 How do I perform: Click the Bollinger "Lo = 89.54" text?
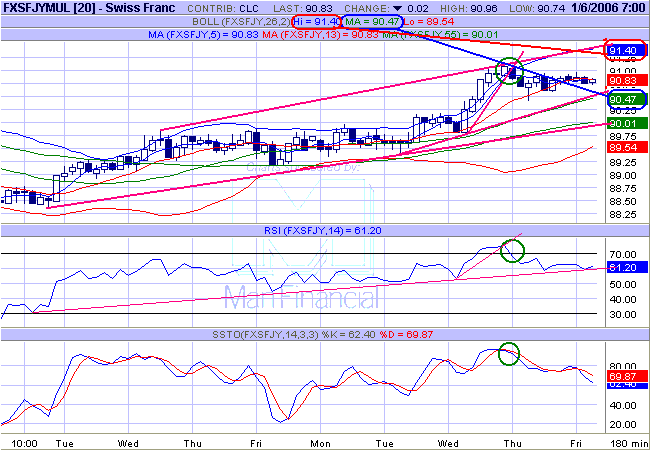tap(429, 22)
